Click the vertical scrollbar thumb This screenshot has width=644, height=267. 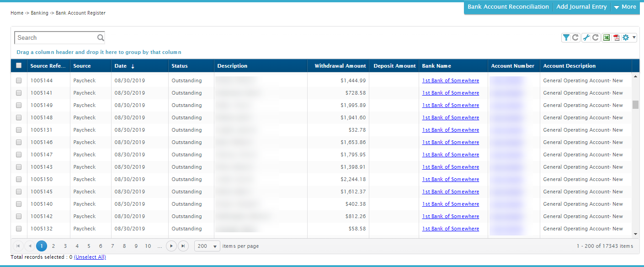point(635,105)
